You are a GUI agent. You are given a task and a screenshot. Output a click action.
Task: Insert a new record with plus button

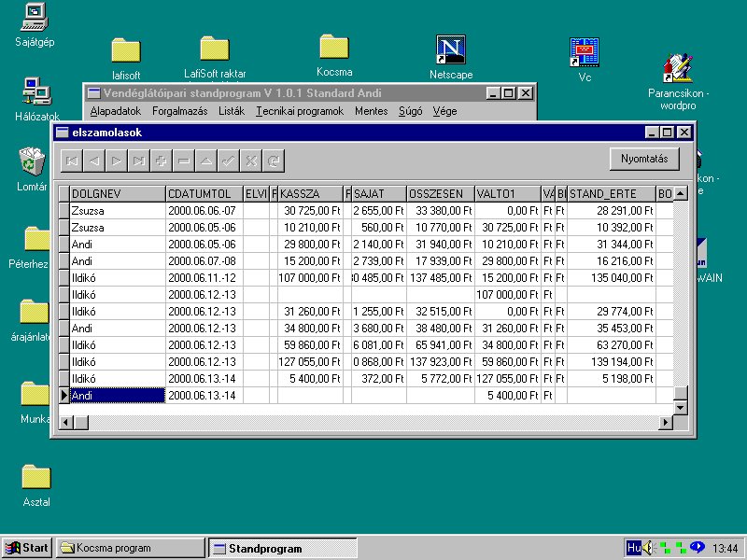pos(162,161)
